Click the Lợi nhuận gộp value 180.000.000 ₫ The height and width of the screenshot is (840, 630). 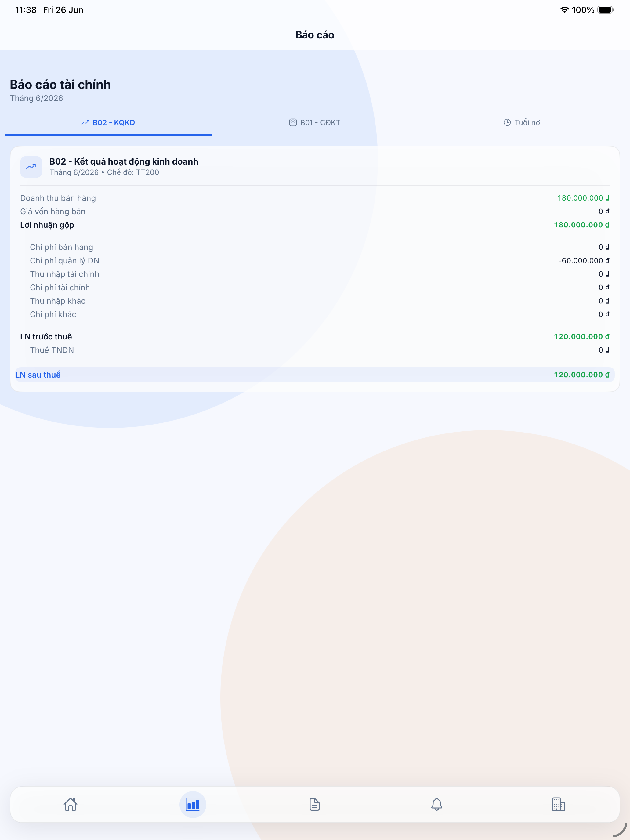[581, 225]
